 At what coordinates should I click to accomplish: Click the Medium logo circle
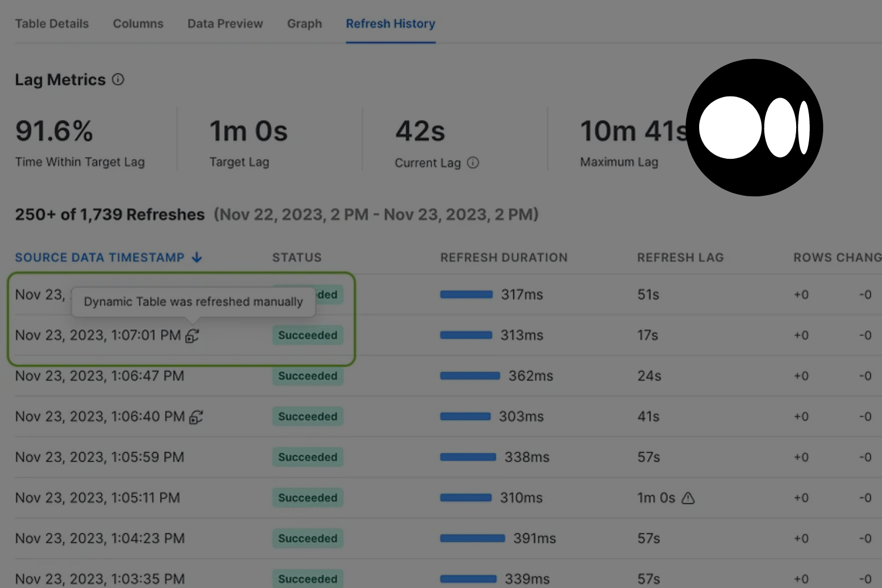click(754, 128)
